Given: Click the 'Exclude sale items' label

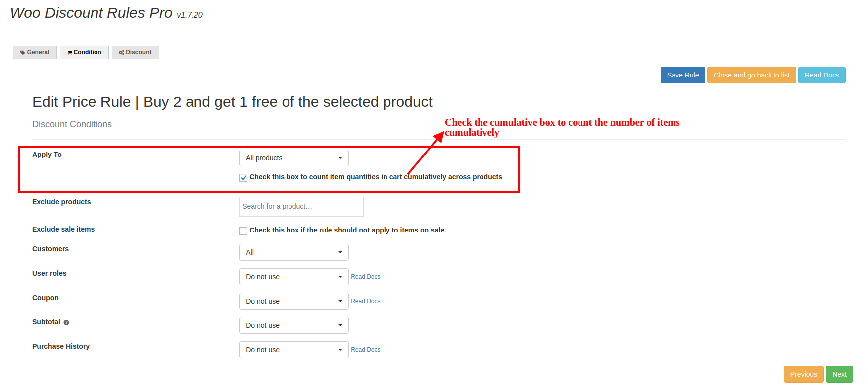Looking at the screenshot, I should tap(63, 229).
